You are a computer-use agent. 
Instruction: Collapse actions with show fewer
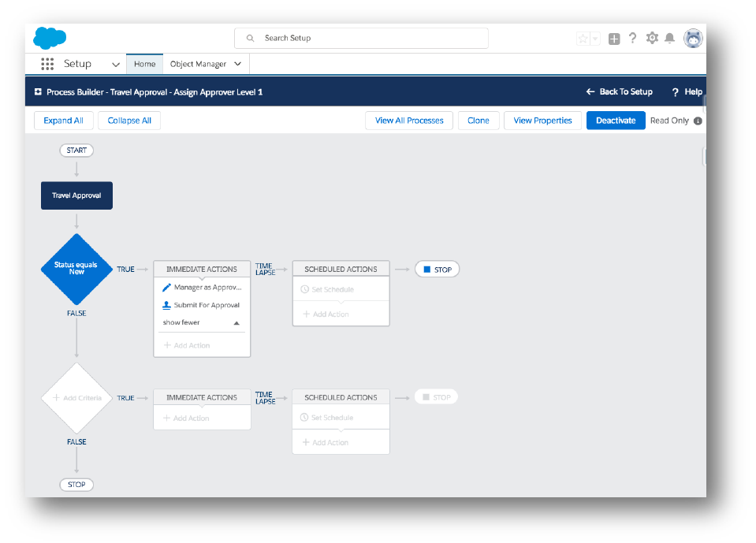(181, 322)
